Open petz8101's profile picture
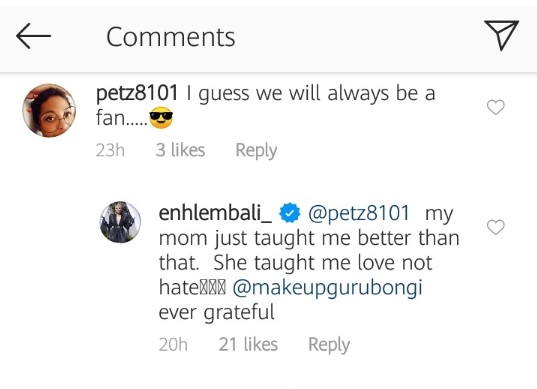This screenshot has height=389, width=537. point(49,110)
